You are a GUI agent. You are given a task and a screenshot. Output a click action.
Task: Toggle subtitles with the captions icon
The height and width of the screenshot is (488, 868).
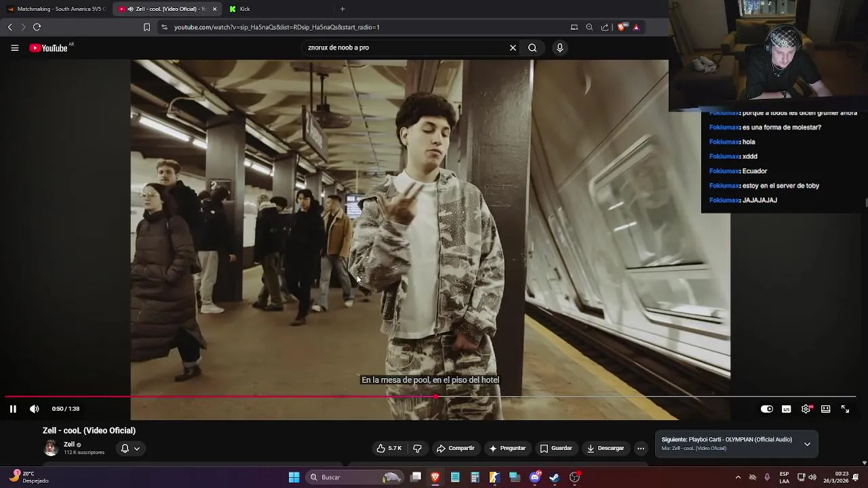[786, 409]
